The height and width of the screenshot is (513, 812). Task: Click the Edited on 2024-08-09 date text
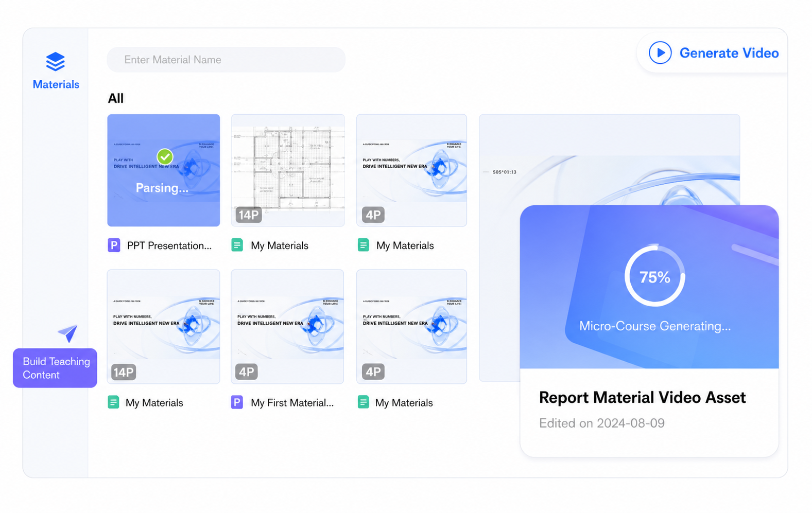602,423
